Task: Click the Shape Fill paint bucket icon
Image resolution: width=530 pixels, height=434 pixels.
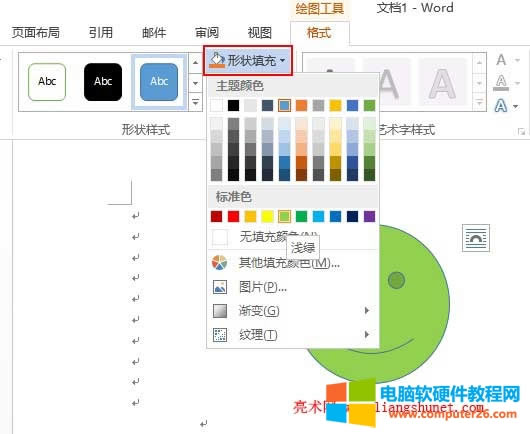Action: [x=217, y=60]
